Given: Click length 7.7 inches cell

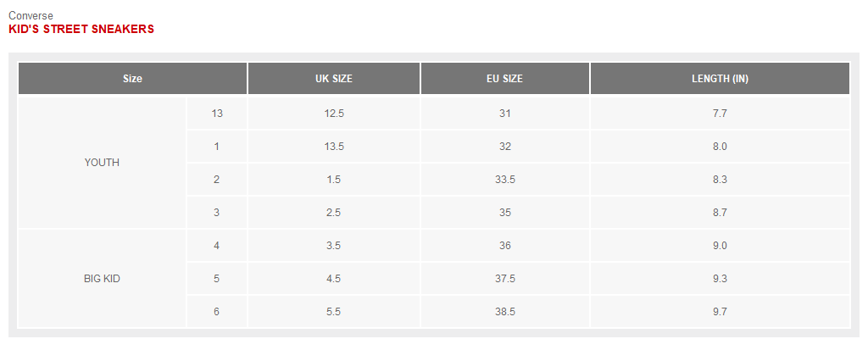Looking at the screenshot, I should pyautogui.click(x=720, y=113).
